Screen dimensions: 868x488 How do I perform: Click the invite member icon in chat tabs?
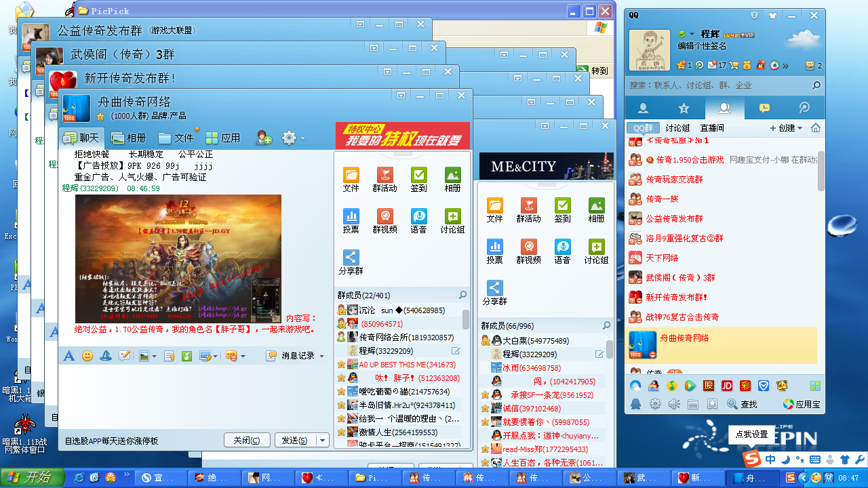[264, 138]
